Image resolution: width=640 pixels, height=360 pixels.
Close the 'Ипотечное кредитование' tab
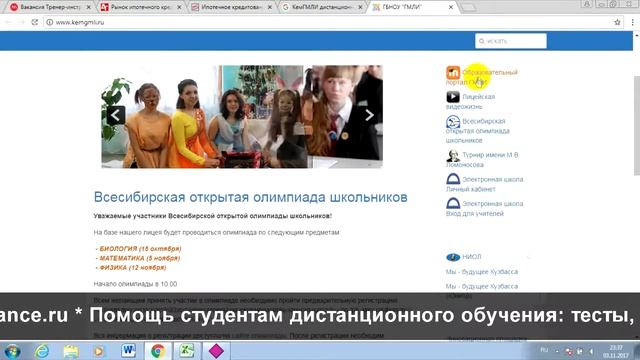[x=269, y=7]
